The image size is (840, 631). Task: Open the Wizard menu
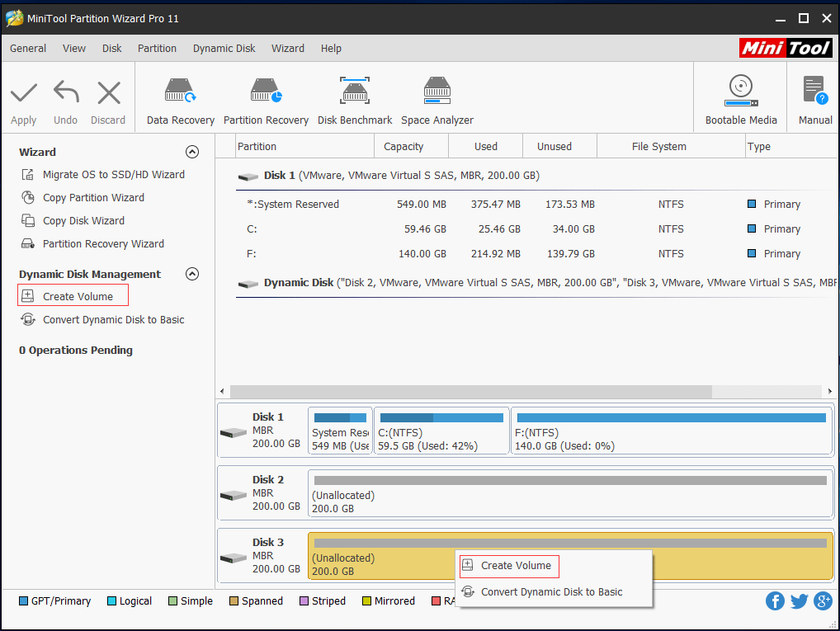point(288,48)
